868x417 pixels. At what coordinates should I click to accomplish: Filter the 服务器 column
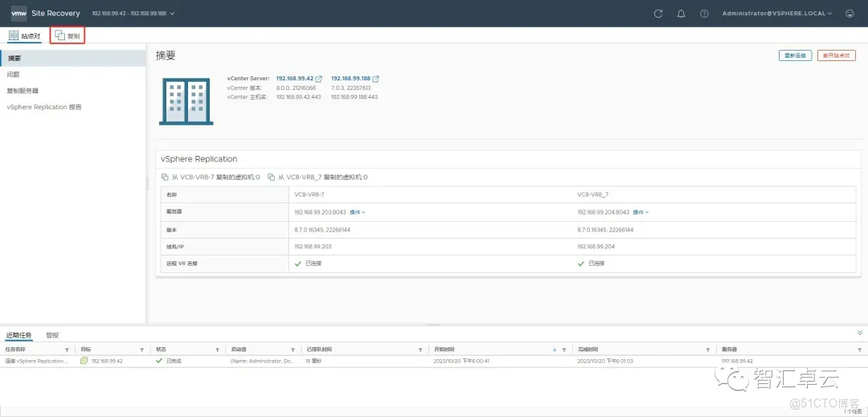pos(859,350)
